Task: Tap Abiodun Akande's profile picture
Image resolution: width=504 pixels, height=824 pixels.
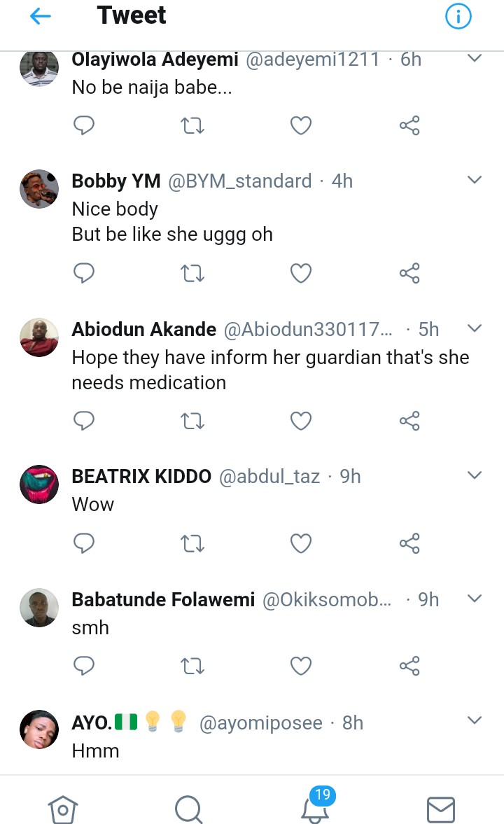Action: pos(38,338)
